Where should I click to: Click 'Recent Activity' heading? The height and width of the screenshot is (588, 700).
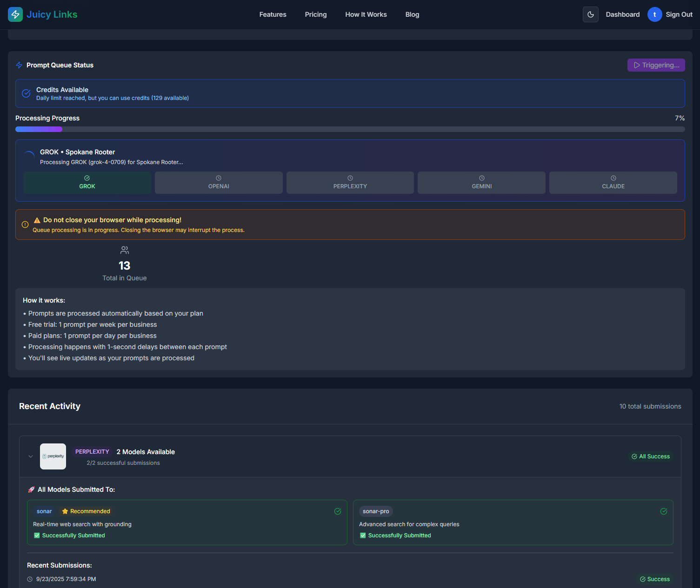(x=50, y=406)
